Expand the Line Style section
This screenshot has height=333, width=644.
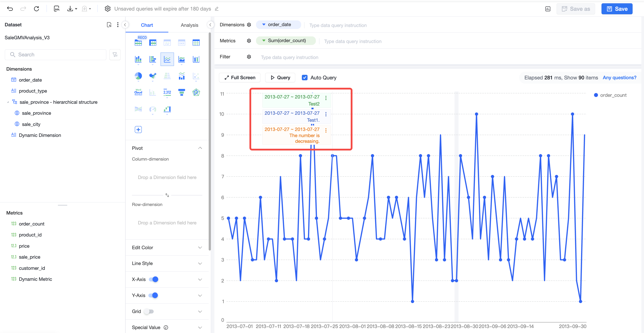click(x=167, y=263)
